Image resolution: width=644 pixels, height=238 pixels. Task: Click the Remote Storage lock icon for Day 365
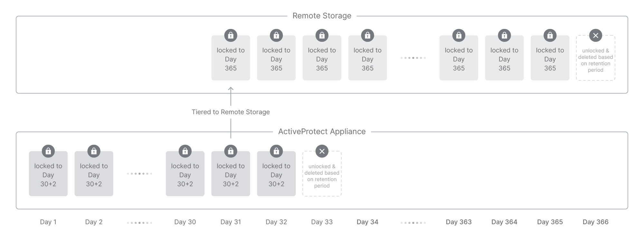click(x=550, y=35)
